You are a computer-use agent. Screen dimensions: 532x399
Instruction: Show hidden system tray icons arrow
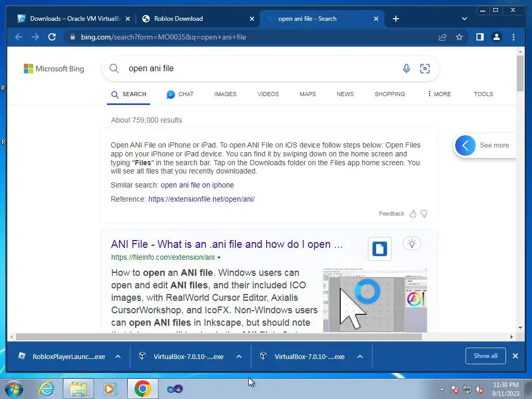click(442, 390)
